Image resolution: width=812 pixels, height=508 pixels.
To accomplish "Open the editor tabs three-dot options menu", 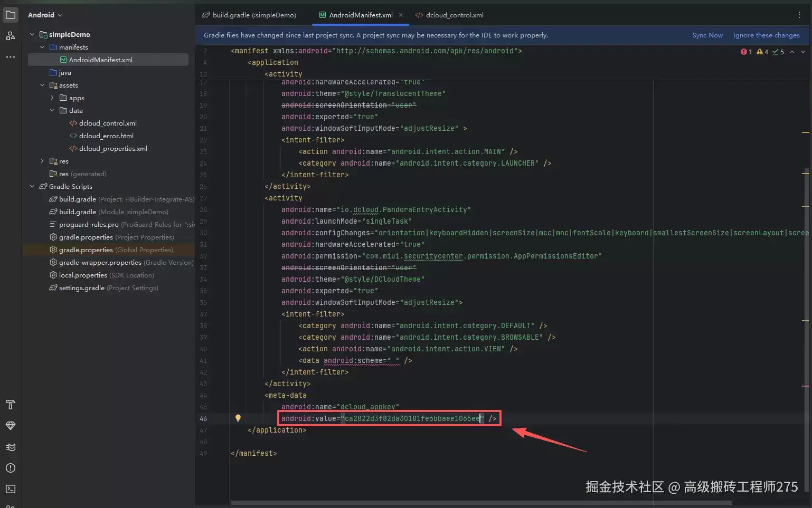I will pyautogui.click(x=799, y=15).
